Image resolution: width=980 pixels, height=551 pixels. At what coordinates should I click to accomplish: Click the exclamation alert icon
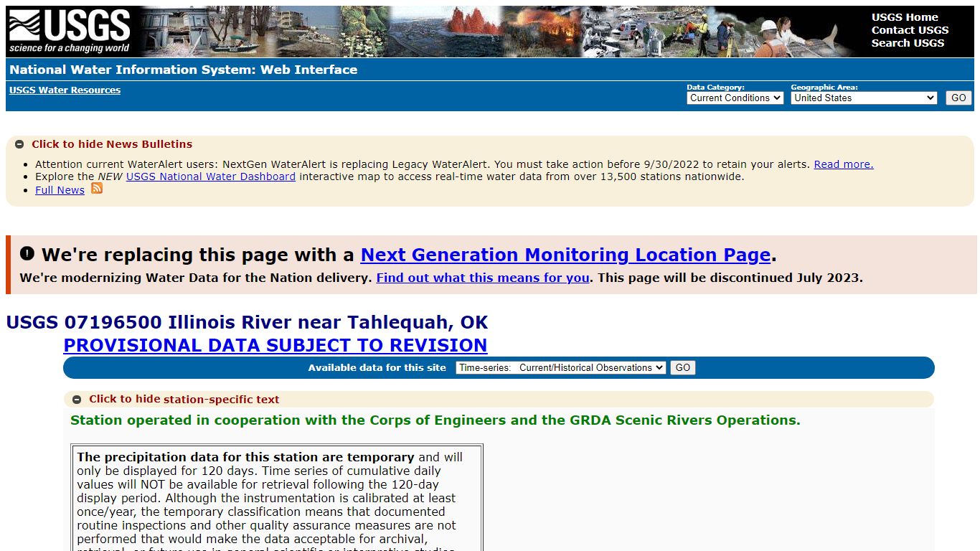(x=27, y=253)
